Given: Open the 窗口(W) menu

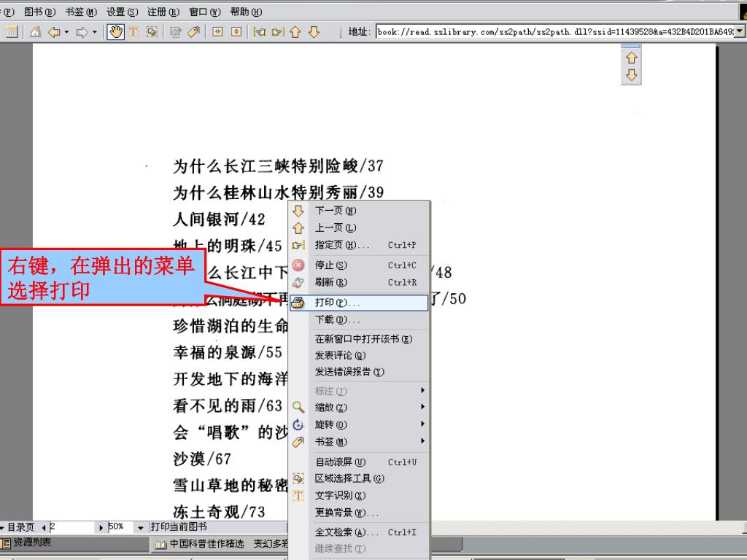Looking at the screenshot, I should [205, 12].
